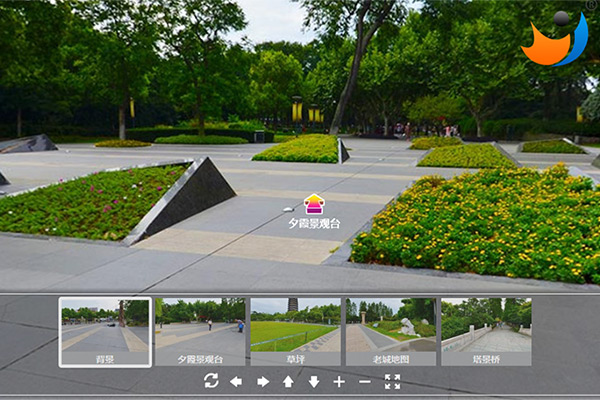This screenshot has height=400, width=600.
Task: Open the 夕霞景观台 thumbnail image
Action: pyautogui.click(x=200, y=325)
